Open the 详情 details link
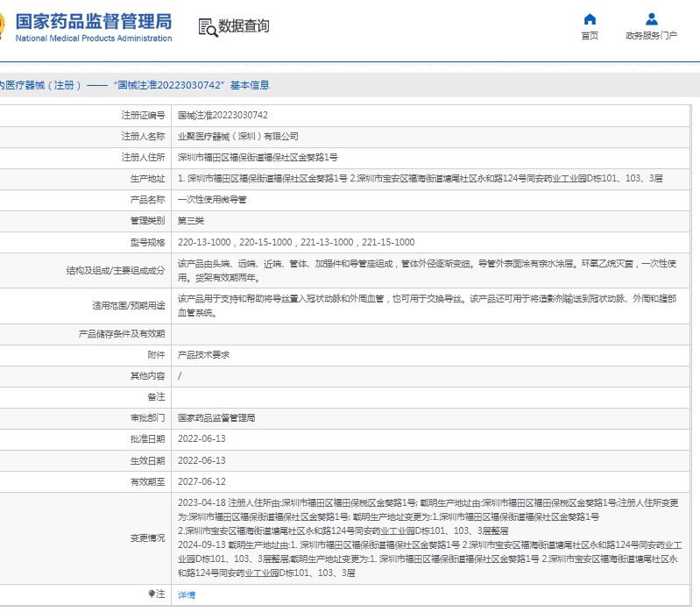Viewport: 700px width, 612px height. [x=187, y=594]
